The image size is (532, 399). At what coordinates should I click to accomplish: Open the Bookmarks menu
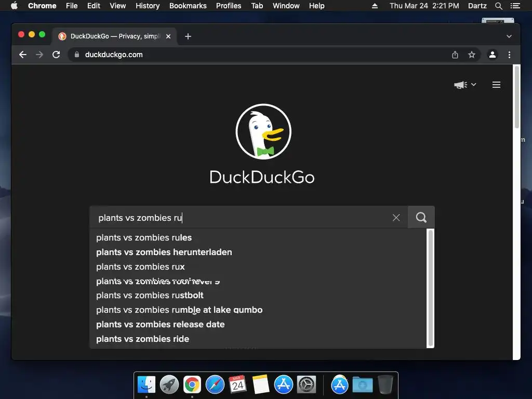point(188,6)
